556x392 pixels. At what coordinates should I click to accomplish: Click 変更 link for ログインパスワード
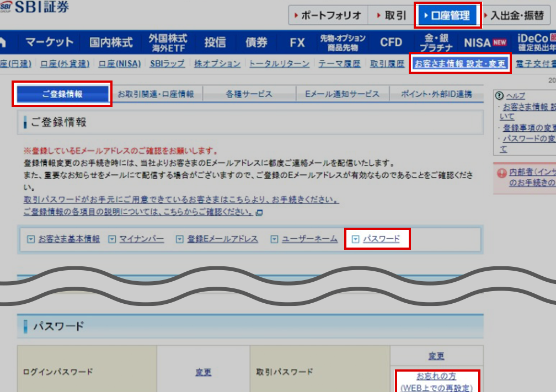point(203,372)
